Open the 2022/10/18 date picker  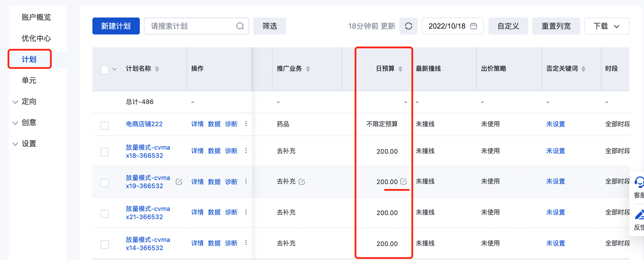click(x=452, y=26)
